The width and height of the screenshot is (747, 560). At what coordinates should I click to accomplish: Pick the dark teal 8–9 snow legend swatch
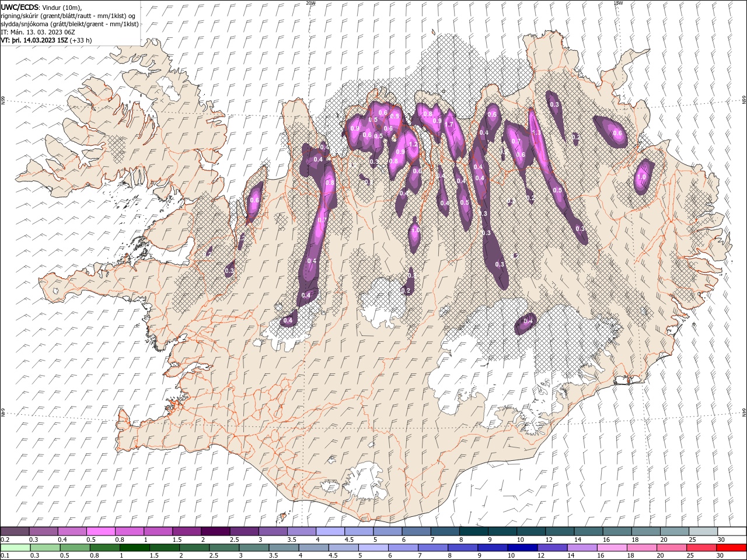tap(474, 531)
